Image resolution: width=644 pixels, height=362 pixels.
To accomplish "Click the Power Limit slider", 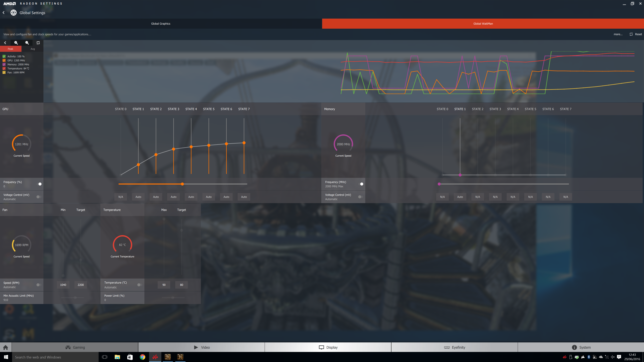I will click(x=173, y=297).
